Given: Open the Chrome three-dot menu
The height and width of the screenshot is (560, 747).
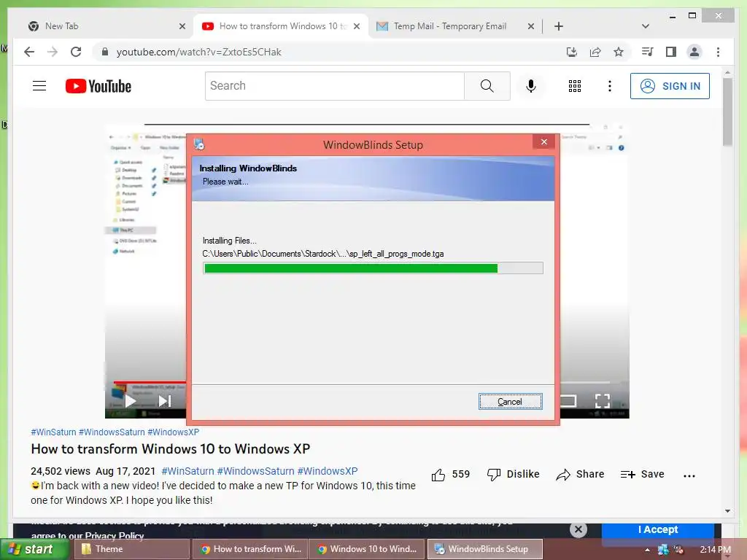Looking at the screenshot, I should click(718, 52).
